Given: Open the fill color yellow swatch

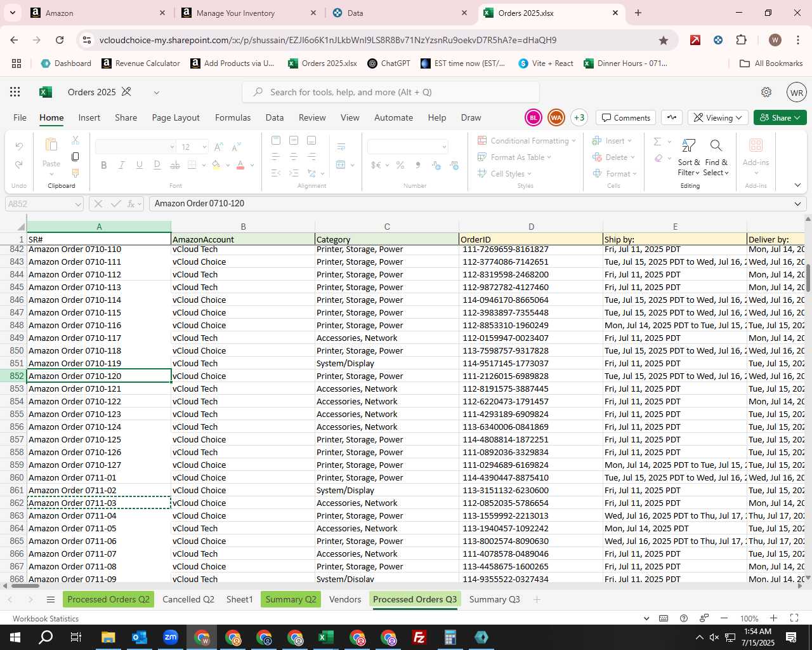Looking at the screenshot, I should [x=216, y=165].
